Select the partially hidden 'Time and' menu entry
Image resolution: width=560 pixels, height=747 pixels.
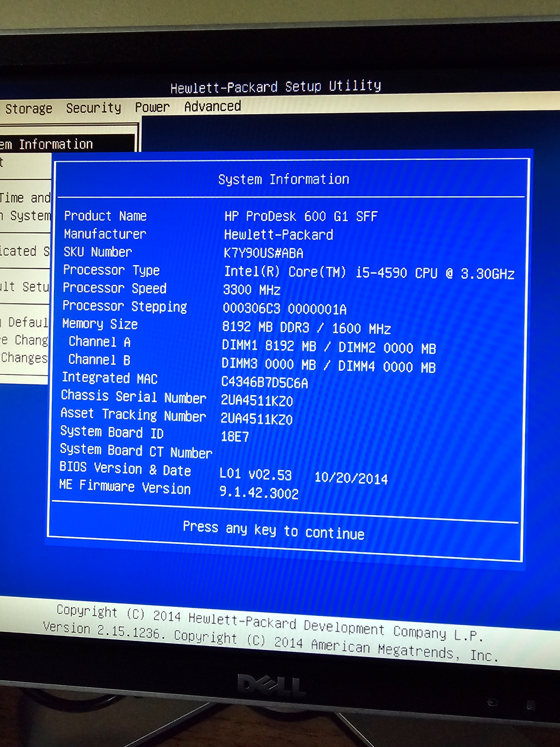(x=25, y=198)
